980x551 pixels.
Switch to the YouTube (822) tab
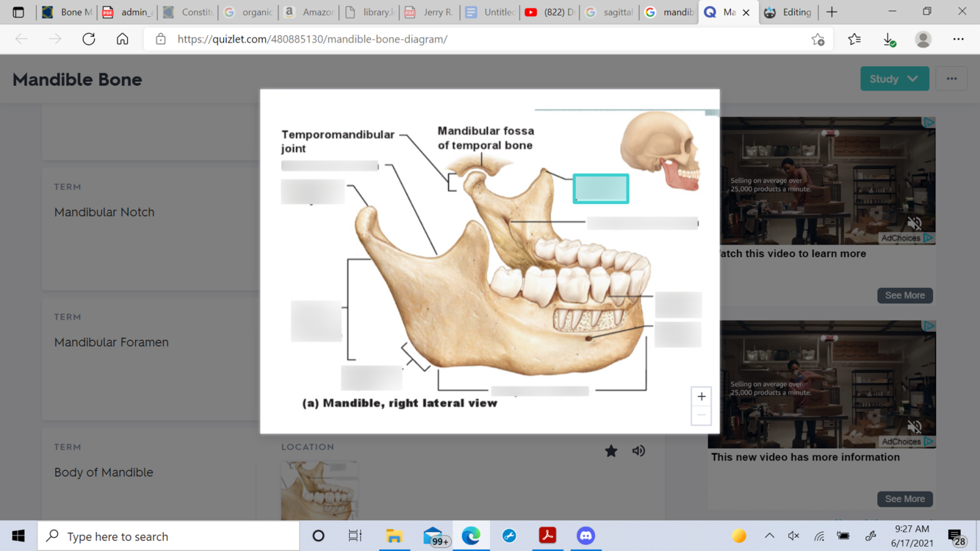click(x=550, y=12)
